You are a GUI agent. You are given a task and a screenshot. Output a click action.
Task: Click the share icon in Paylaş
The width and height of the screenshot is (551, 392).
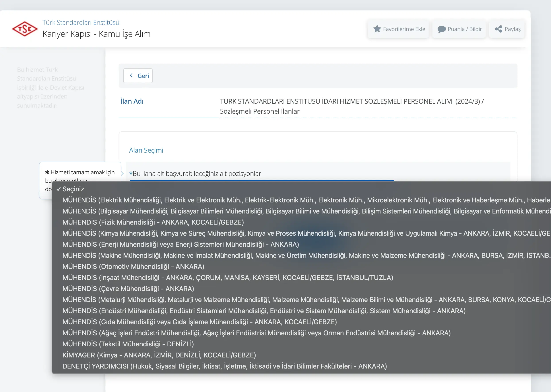pos(499,29)
